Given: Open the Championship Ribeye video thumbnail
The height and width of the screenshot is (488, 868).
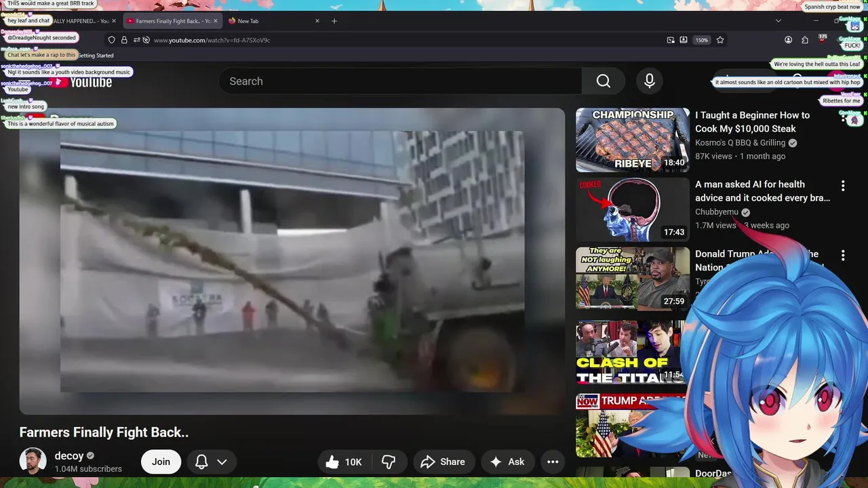Looking at the screenshot, I should click(x=633, y=140).
